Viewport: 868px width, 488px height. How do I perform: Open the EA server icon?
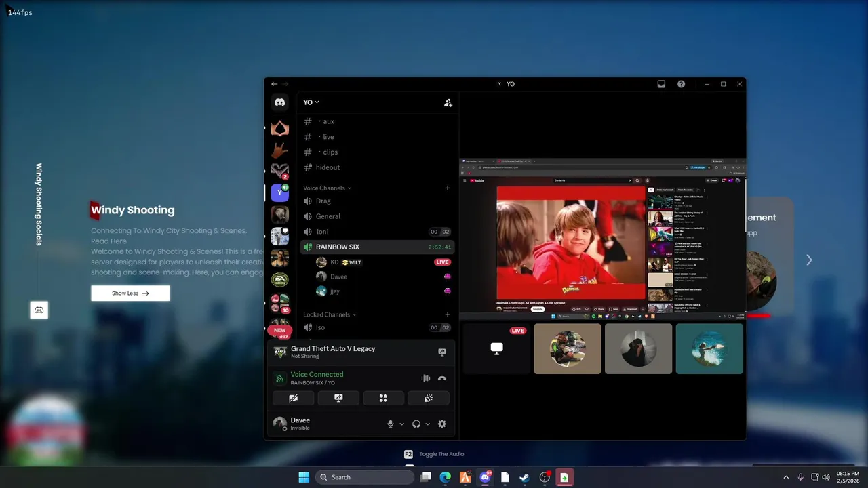(x=279, y=280)
